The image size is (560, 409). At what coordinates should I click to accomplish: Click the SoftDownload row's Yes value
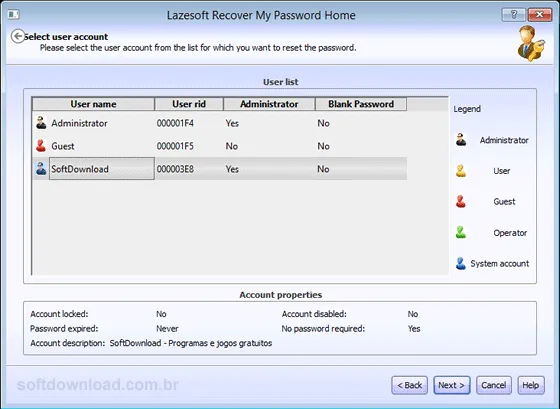(x=232, y=169)
